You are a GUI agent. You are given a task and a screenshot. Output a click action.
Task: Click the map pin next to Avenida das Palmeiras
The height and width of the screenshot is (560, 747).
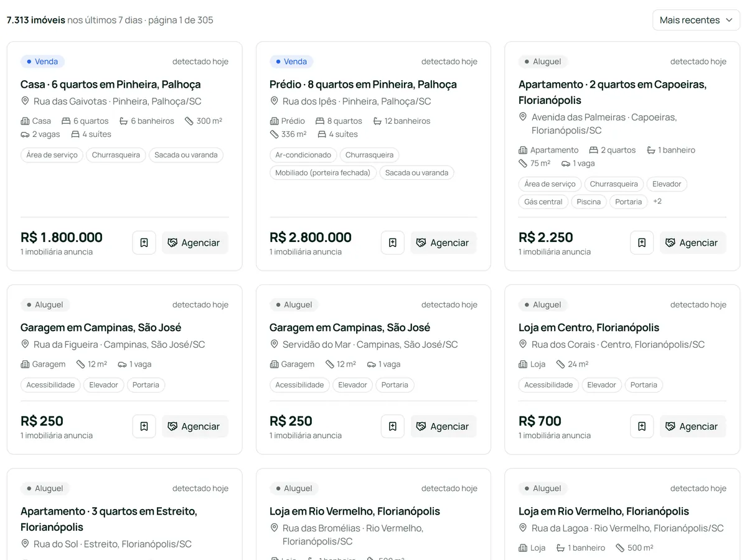tap(524, 117)
